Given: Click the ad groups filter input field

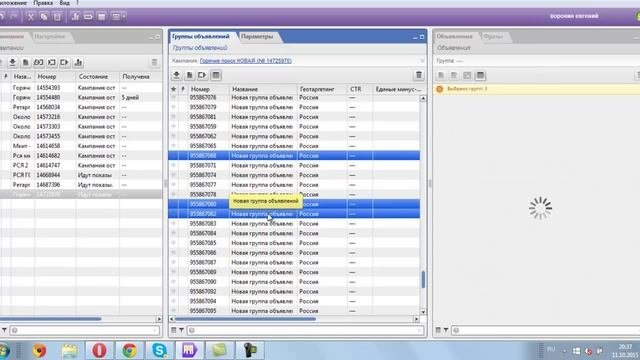Looking at the screenshot, I should 305,330.
